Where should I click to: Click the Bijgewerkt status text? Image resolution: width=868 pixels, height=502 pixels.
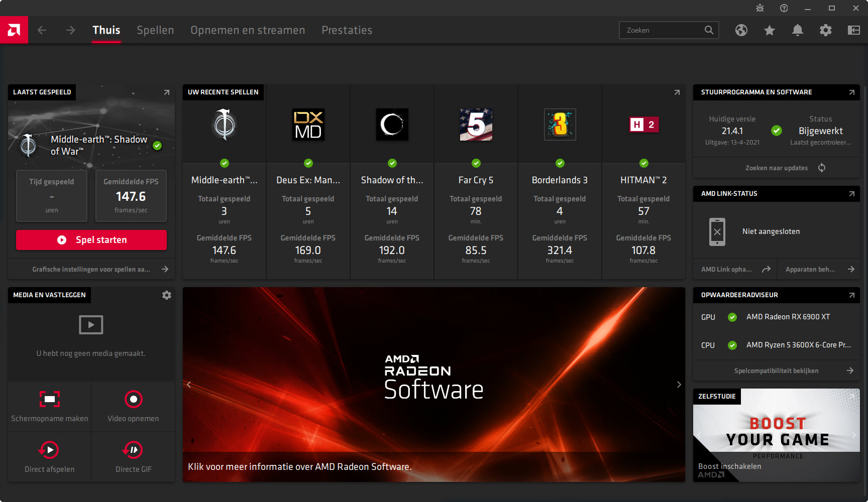coord(821,131)
